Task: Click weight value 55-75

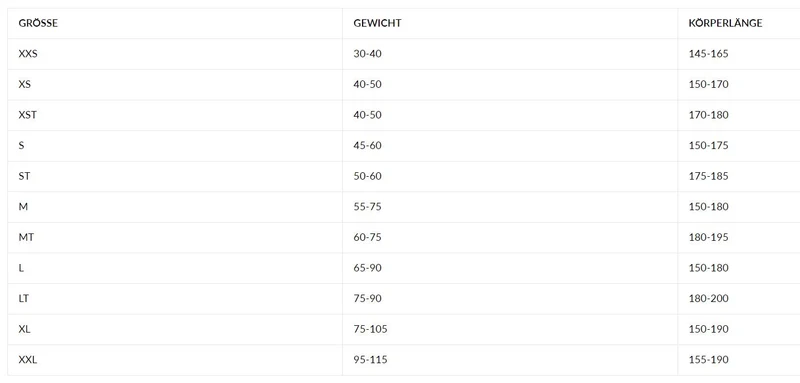Action: coord(367,207)
